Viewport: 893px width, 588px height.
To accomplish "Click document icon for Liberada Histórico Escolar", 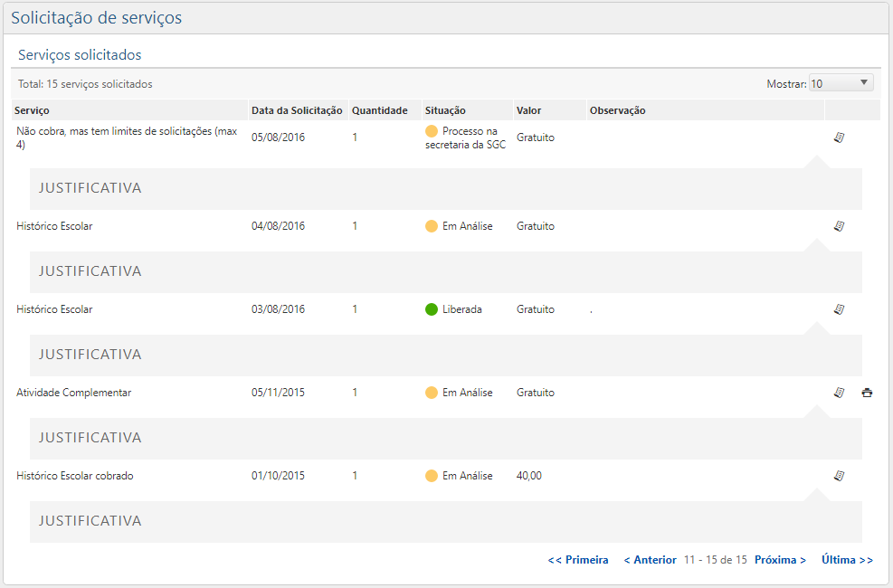I will pos(839,309).
